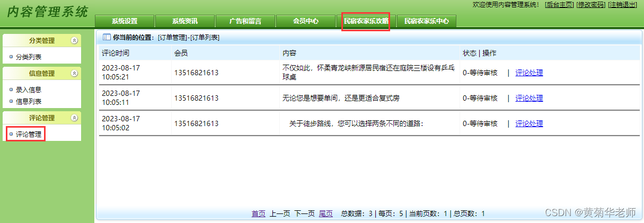Click the 下一页 pagination text
Viewport: 644px width, 223px height.
pyautogui.click(x=305, y=214)
